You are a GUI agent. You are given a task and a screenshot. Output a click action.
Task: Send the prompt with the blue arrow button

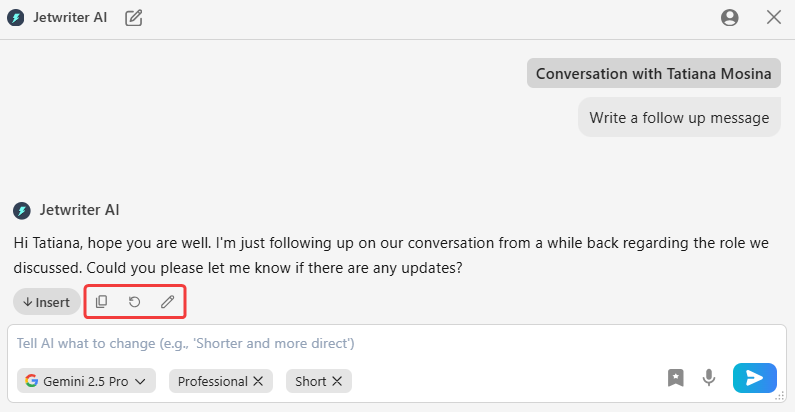[x=754, y=377]
